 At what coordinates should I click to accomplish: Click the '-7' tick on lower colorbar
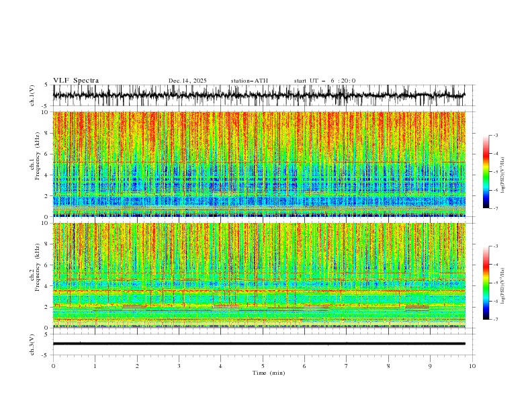tap(496, 319)
